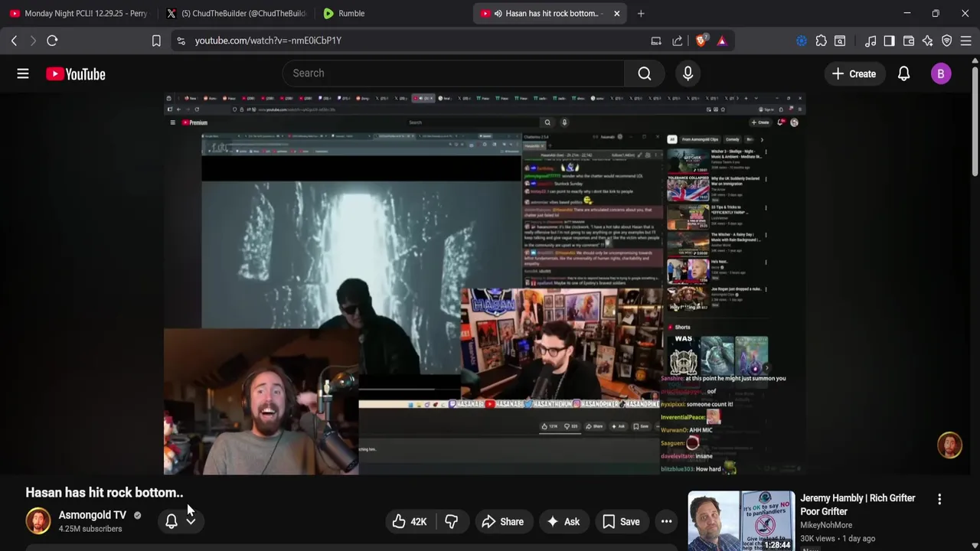
Task: Open Brave Rewards triangle icon
Action: coord(722,41)
